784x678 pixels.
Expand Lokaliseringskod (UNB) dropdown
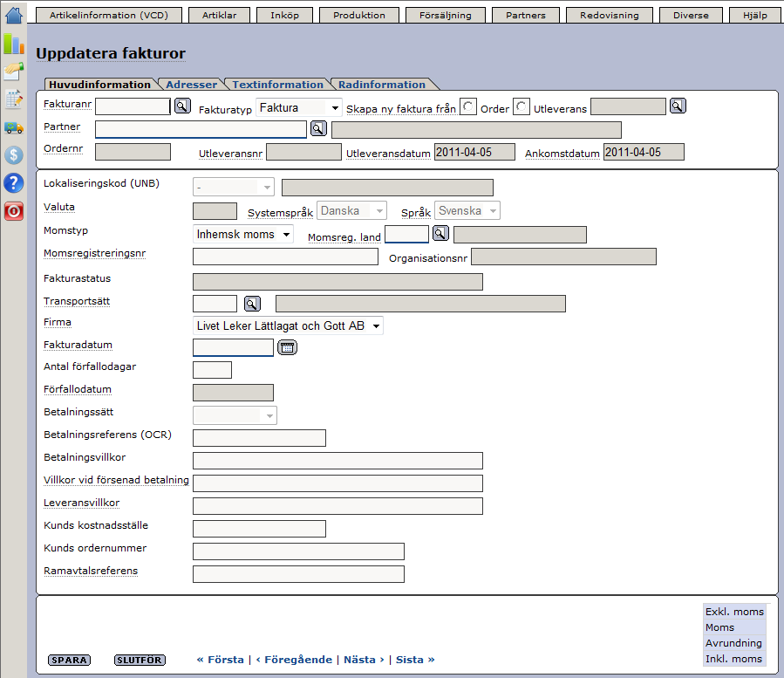(234, 187)
